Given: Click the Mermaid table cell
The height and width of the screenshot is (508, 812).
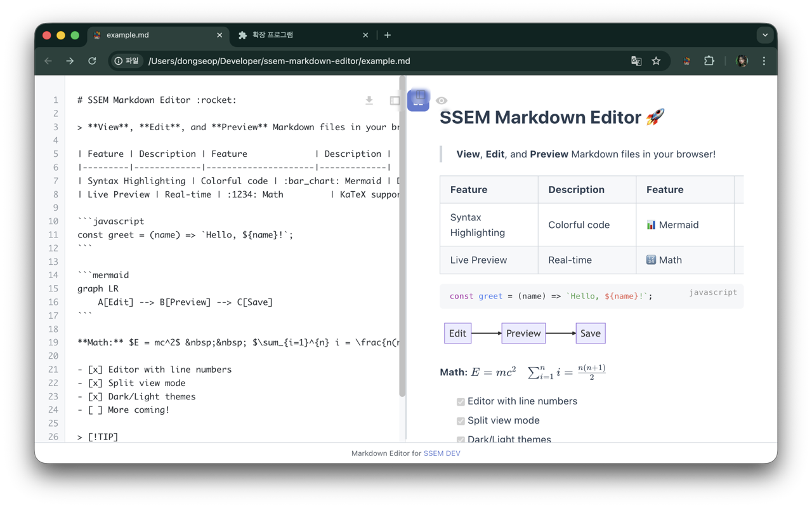Looking at the screenshot, I should coord(685,225).
